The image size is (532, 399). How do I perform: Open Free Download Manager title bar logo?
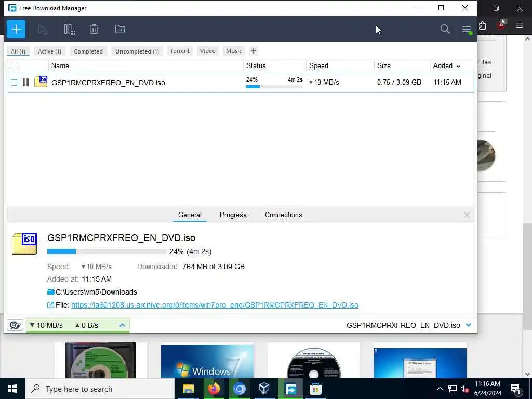[12, 8]
